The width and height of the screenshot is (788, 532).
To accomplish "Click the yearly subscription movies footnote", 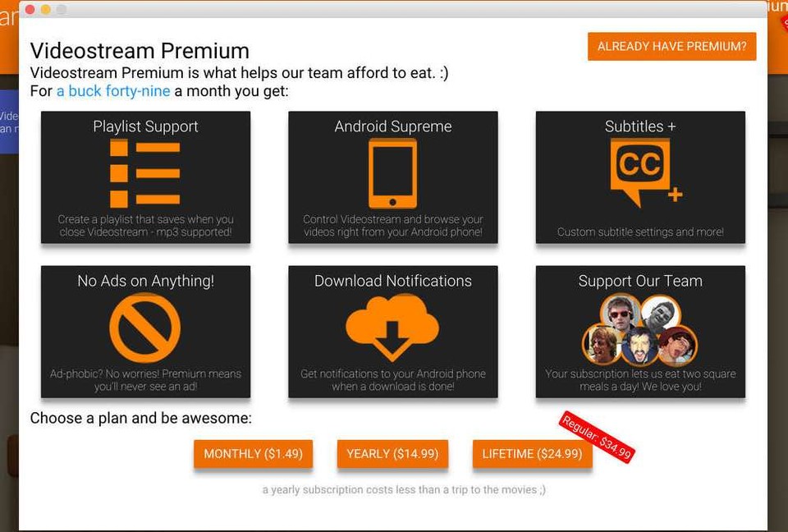I will coord(404,490).
